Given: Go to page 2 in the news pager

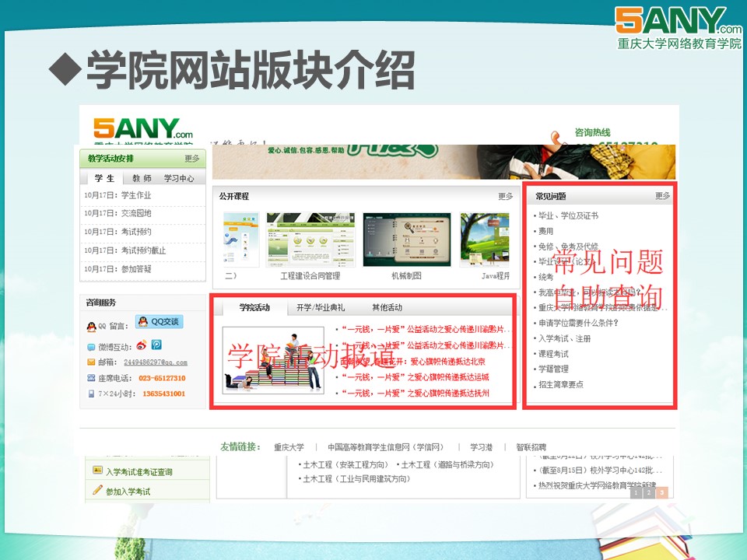Looking at the screenshot, I should [649, 492].
